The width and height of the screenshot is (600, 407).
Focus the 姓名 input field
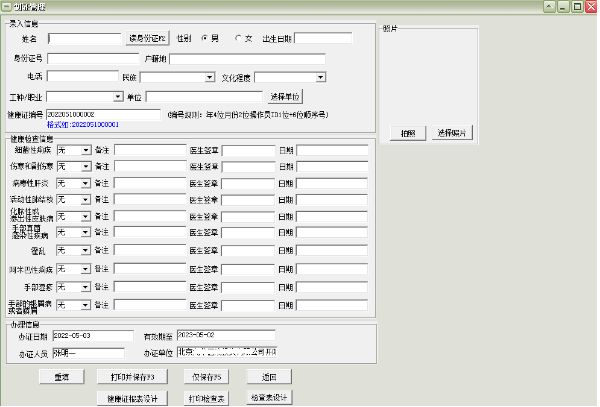[84, 39]
